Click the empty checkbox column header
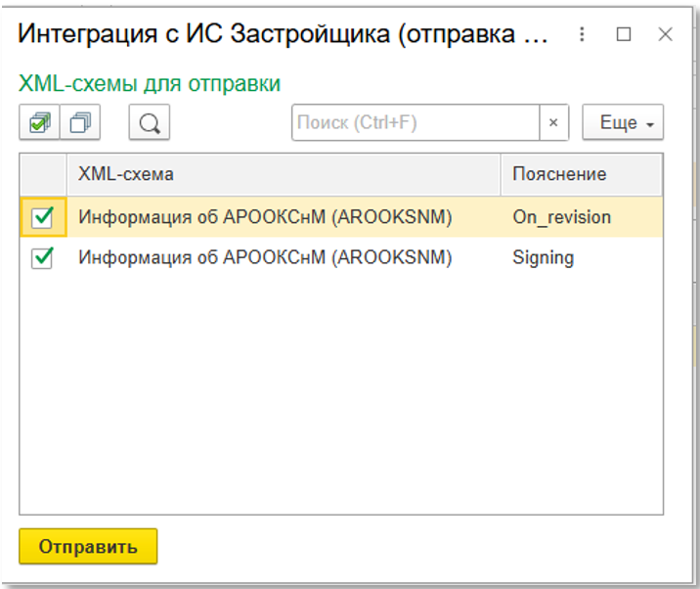The width and height of the screenshot is (700, 589). point(43,174)
